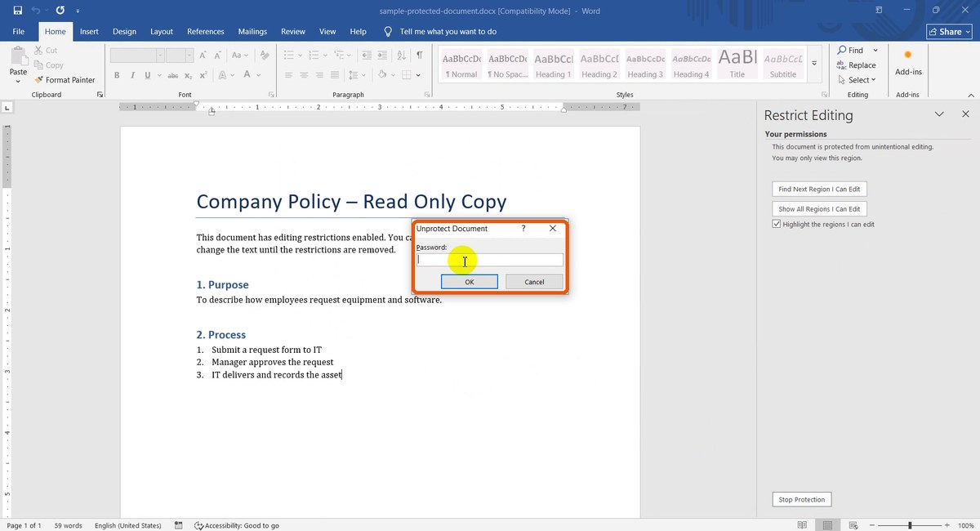Screen dimensions: 980x531
Task: Click the Paste clipboard icon
Action: [x=18, y=56]
